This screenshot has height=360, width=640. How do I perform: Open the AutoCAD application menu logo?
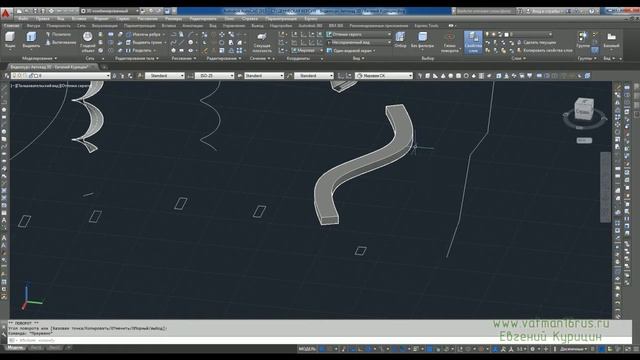tap(6, 13)
